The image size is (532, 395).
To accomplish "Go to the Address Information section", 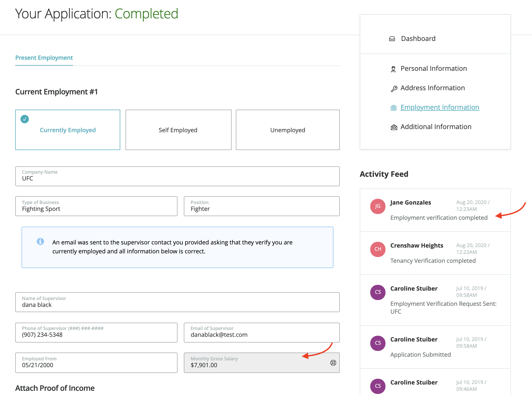I will (432, 88).
